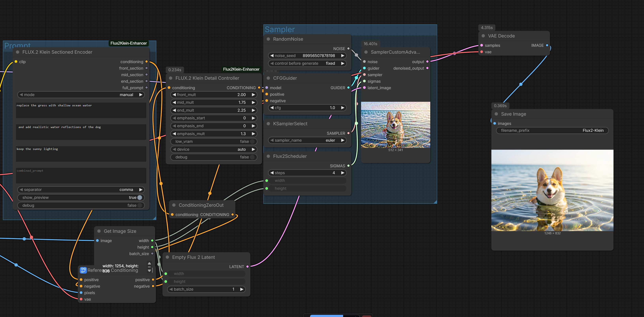Viewport: 644px width, 317px height.
Task: Decrease mid_mult with its left arrow
Action: [x=174, y=103]
